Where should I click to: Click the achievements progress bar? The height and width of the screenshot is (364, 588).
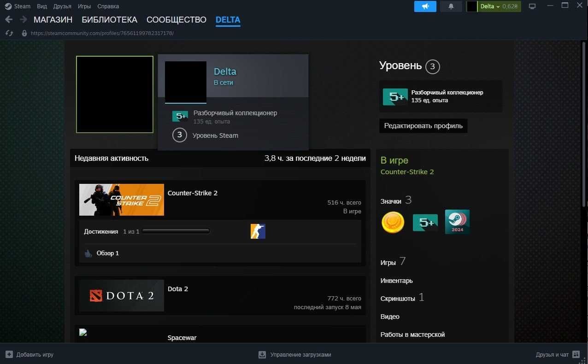176,231
